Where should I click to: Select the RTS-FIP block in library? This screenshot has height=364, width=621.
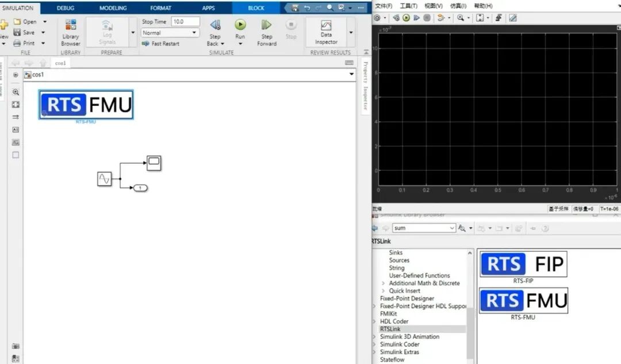(x=523, y=264)
